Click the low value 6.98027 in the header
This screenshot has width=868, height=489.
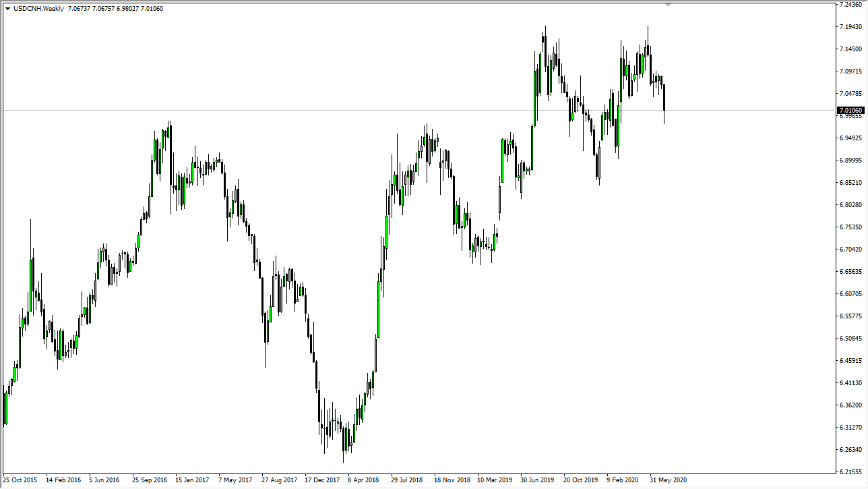127,8
